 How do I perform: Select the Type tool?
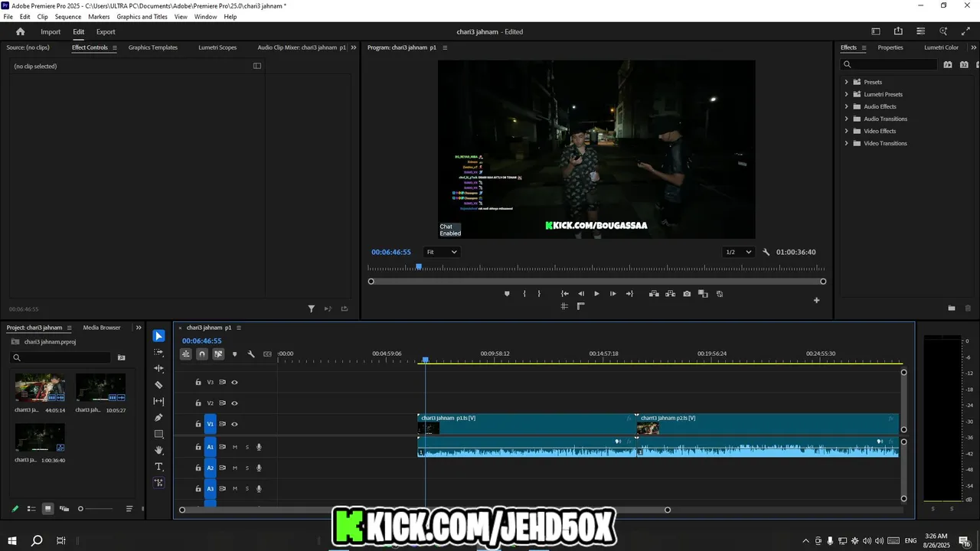pos(158,466)
